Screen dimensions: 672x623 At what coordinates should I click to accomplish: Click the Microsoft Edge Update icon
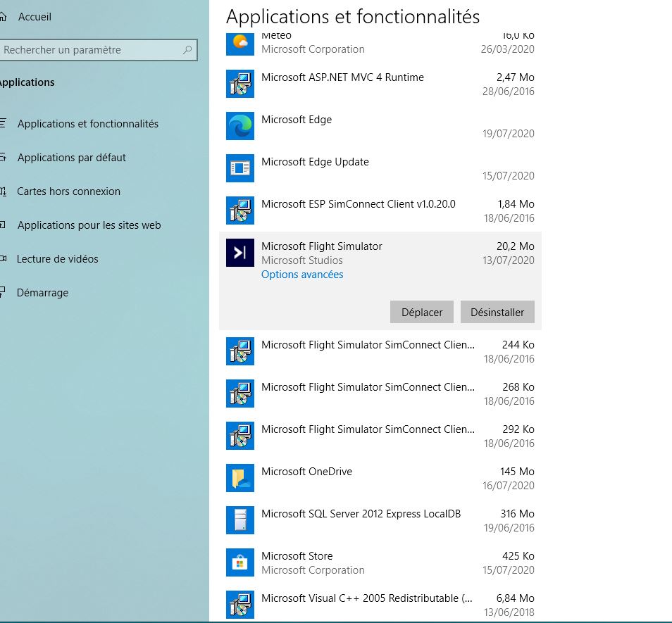click(x=240, y=168)
